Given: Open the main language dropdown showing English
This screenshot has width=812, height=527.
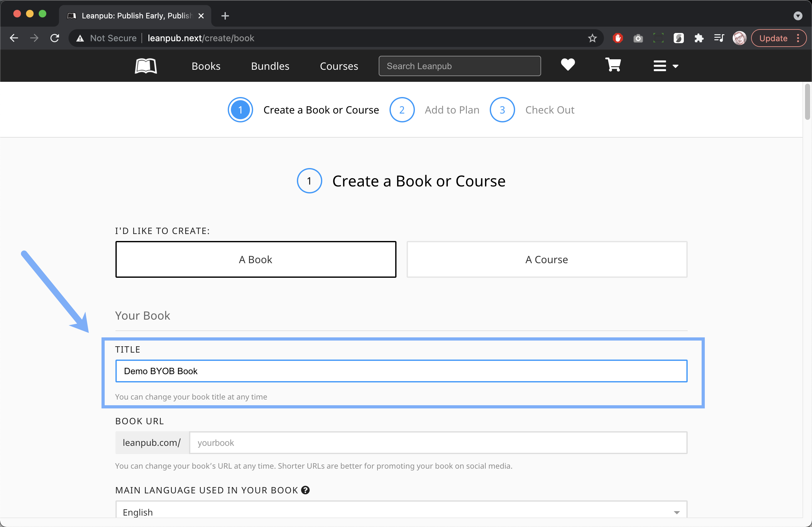Looking at the screenshot, I should 401,511.
